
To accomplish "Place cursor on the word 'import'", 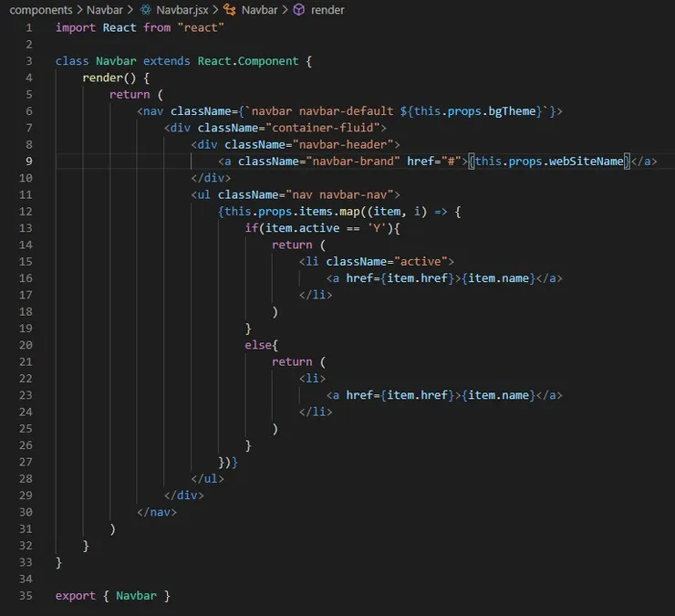I will coord(76,28).
